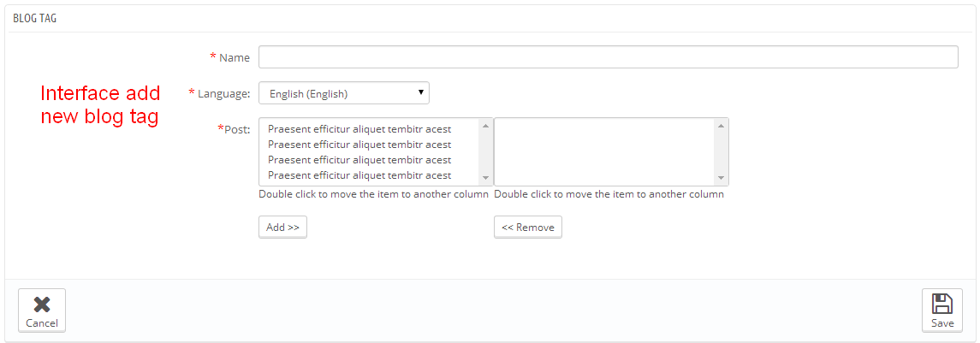Click the left post list scrollbar track
Viewport: 980px width, 343px height.
click(485, 152)
